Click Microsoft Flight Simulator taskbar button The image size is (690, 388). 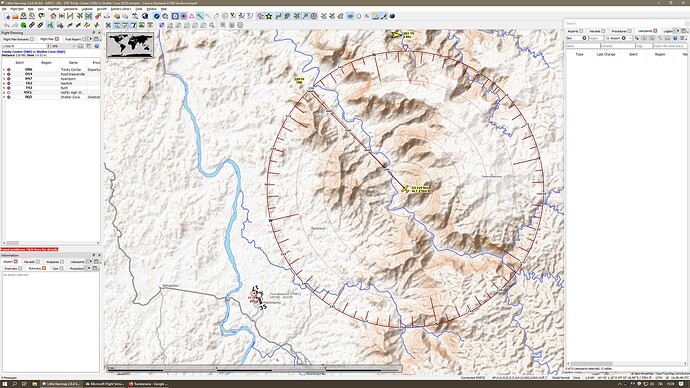click(105, 384)
